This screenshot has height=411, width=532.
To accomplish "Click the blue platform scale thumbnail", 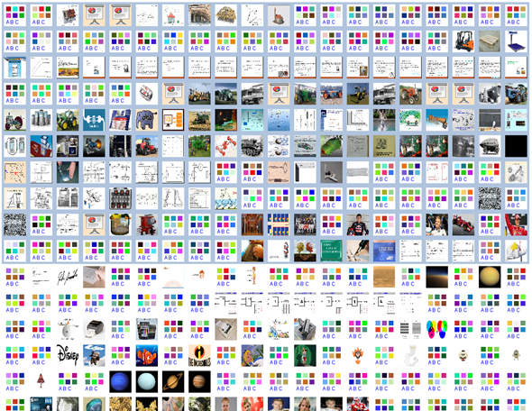I will (x=516, y=41).
